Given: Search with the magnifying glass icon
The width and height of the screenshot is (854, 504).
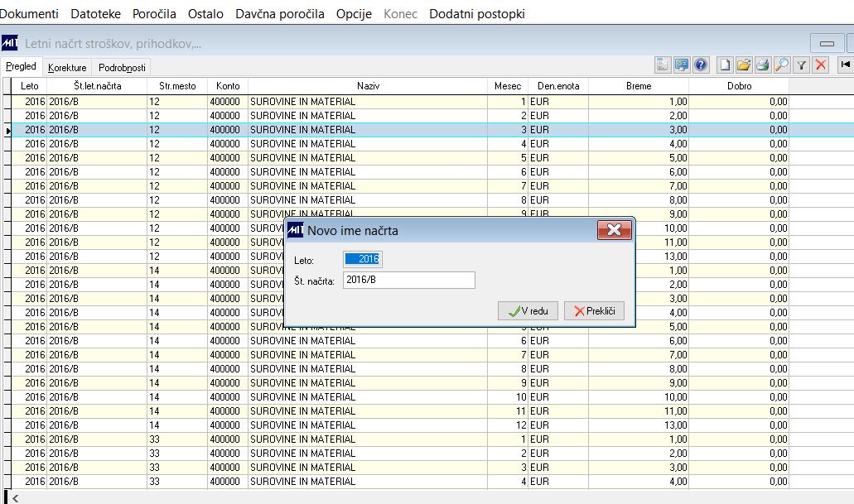Looking at the screenshot, I should click(782, 65).
